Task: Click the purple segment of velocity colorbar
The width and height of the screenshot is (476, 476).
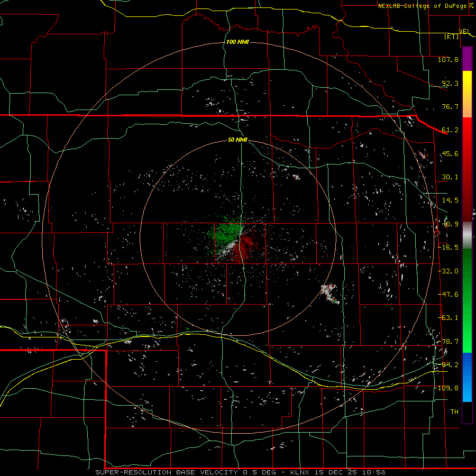Action: pos(467,59)
